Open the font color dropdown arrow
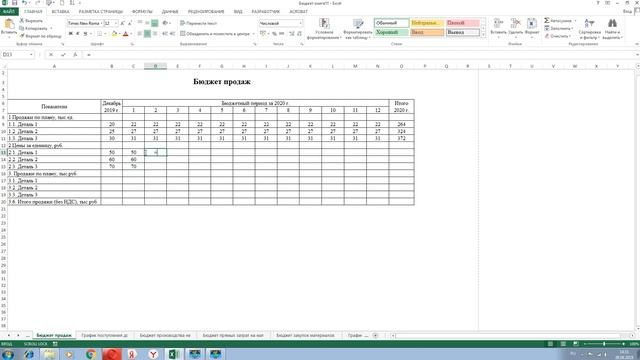Viewport: 640px width, 360px height. [x=131, y=33]
